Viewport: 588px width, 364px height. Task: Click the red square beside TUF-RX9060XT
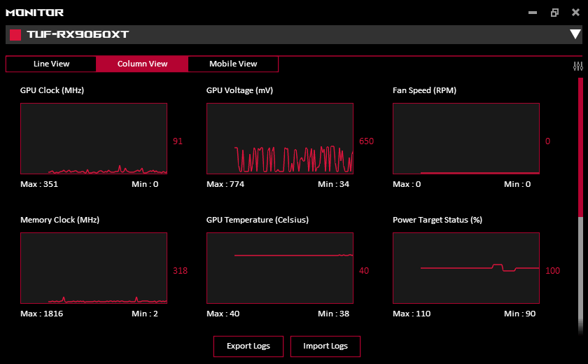(x=15, y=34)
